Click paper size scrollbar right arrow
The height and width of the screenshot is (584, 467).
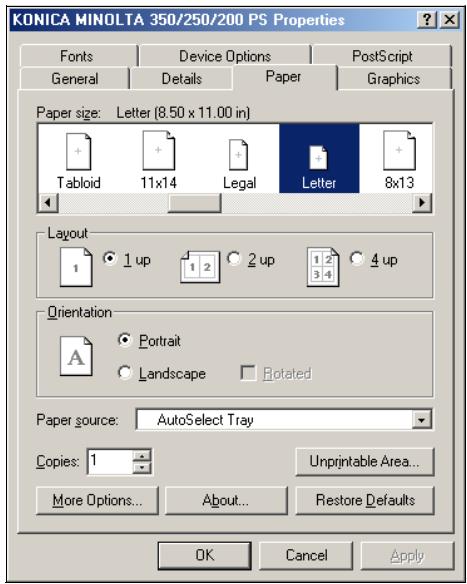tap(422, 203)
